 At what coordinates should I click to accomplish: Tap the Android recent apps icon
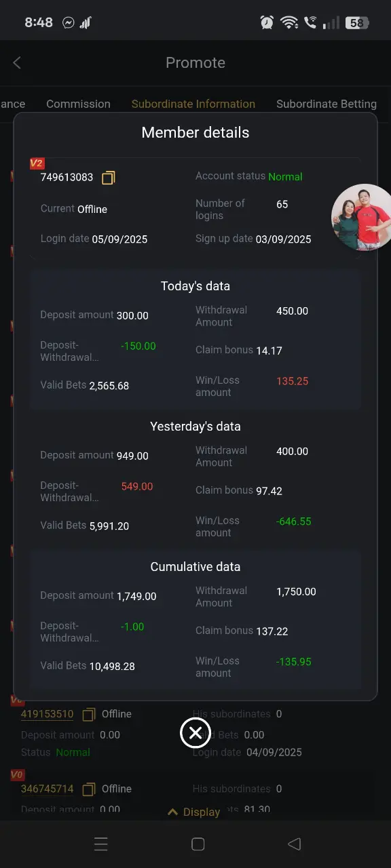click(100, 844)
